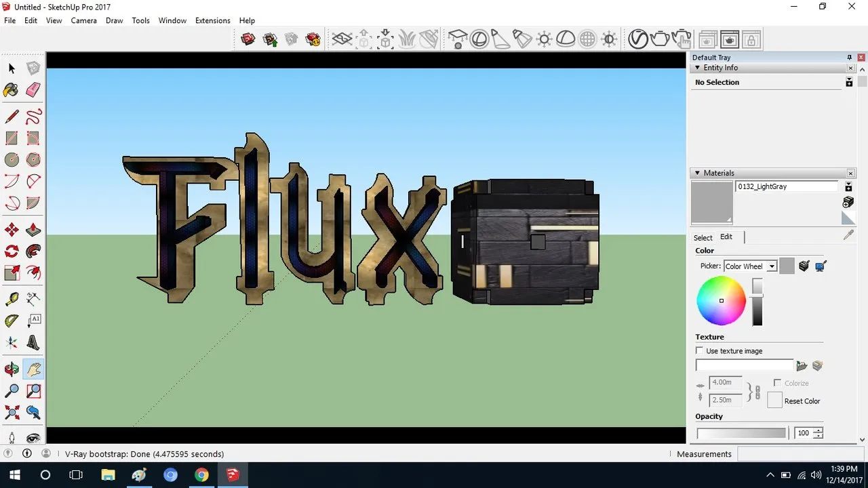This screenshot has width=868, height=488.
Task: Close the Materials panel
Action: click(x=850, y=173)
